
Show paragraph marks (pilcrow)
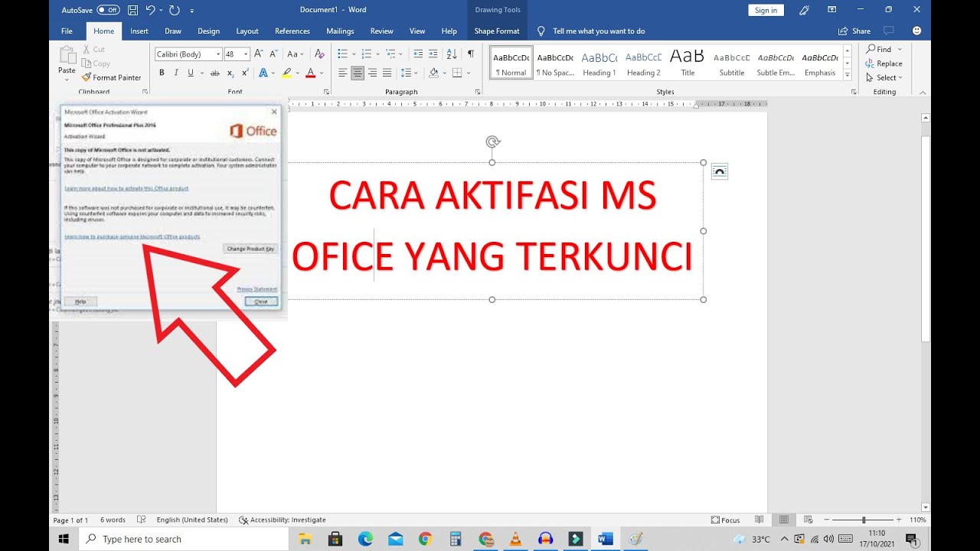(x=471, y=54)
